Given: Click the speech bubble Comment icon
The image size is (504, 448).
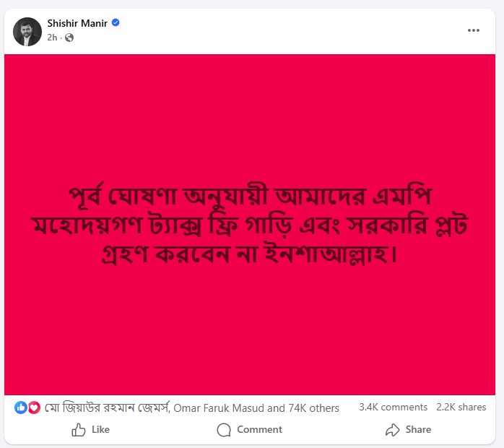Looking at the screenshot, I should click(224, 430).
